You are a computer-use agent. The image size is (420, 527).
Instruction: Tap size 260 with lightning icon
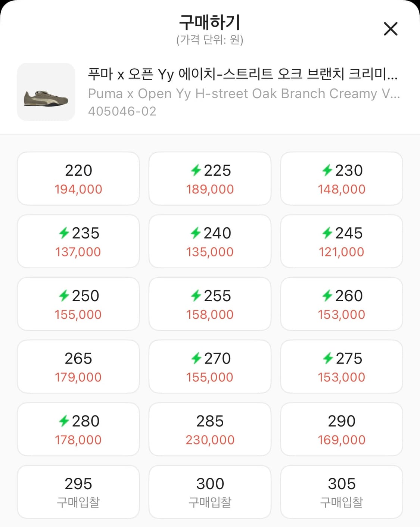tap(341, 304)
